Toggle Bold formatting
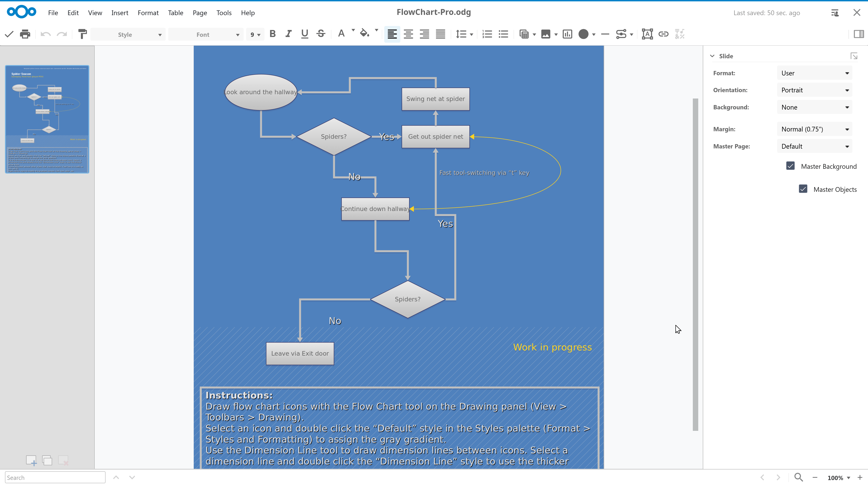 [273, 34]
